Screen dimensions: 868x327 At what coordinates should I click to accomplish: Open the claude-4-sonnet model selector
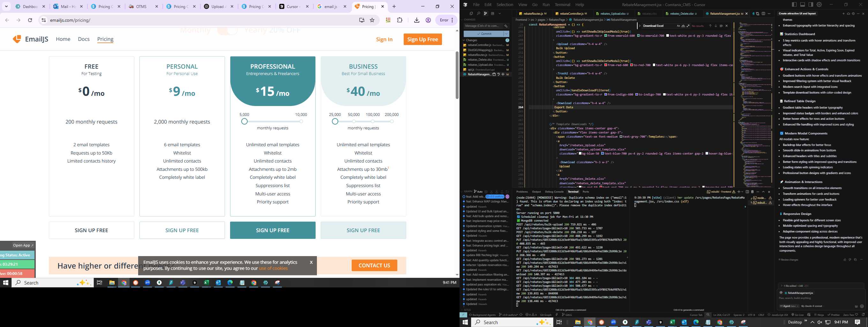(813, 306)
